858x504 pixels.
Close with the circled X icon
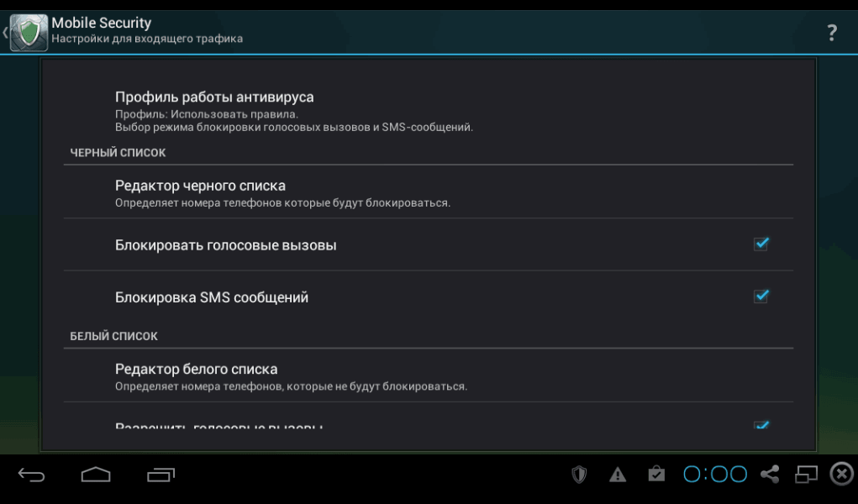pyautogui.click(x=841, y=474)
